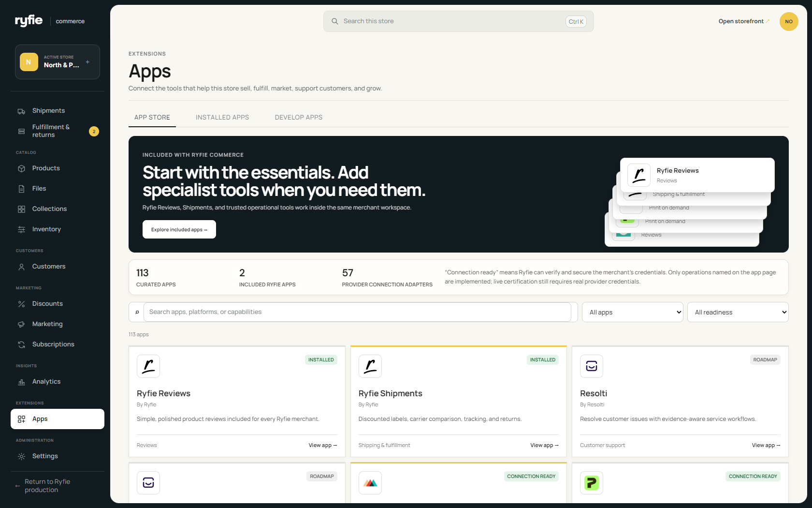
Task: Click the Collections grid icon
Action: [x=21, y=209]
